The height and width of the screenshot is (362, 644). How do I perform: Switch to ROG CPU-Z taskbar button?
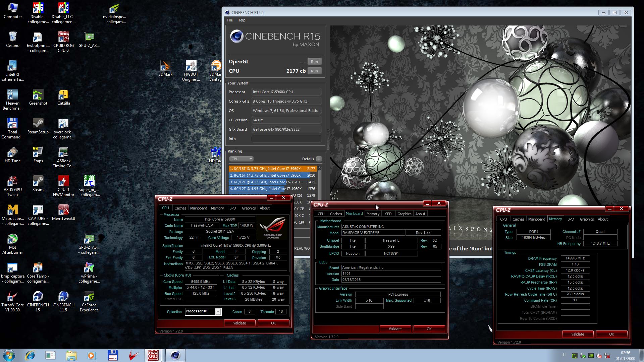[153, 355]
